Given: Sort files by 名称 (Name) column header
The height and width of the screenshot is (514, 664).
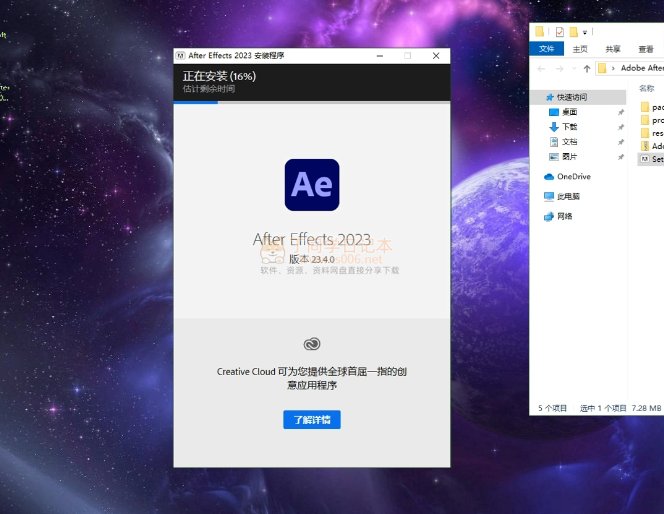Looking at the screenshot, I should click(646, 88).
